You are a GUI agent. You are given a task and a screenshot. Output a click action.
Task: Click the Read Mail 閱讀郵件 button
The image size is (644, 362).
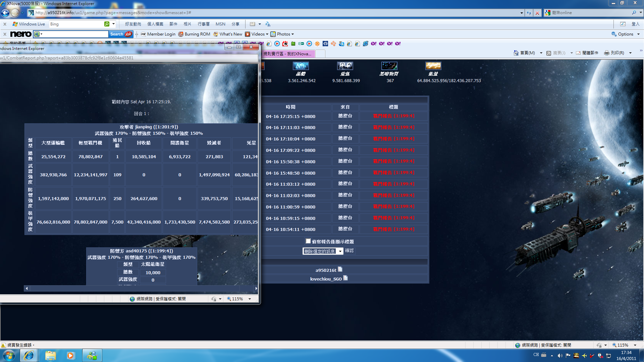(x=587, y=53)
